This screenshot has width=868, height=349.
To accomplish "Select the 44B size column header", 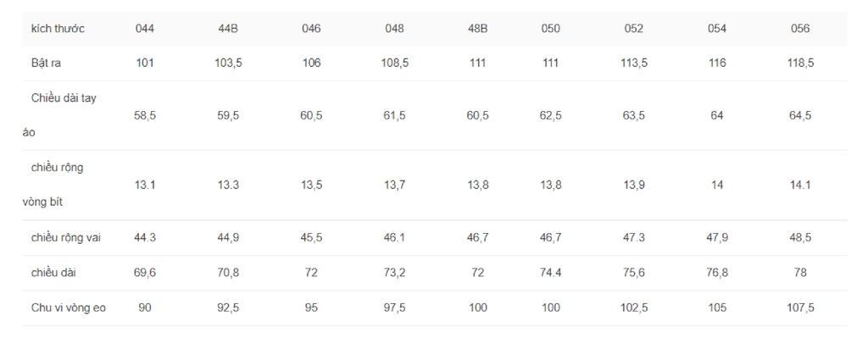I will (x=228, y=29).
